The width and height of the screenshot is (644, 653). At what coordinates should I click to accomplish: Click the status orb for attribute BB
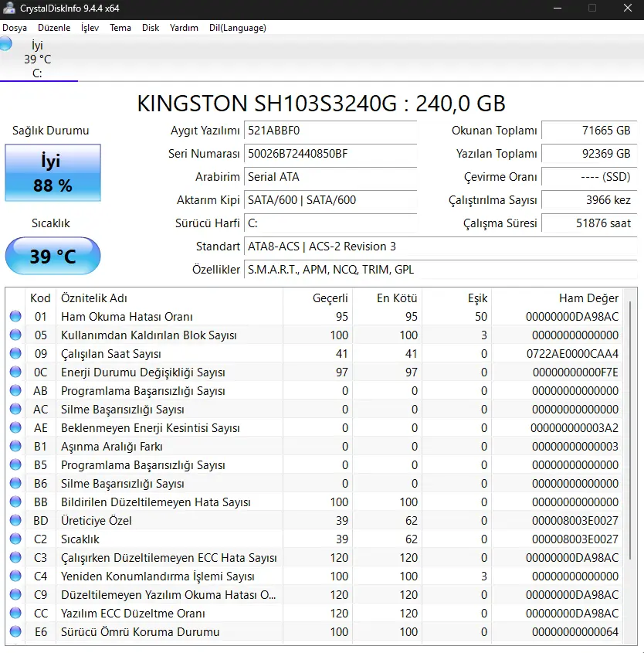(x=15, y=502)
